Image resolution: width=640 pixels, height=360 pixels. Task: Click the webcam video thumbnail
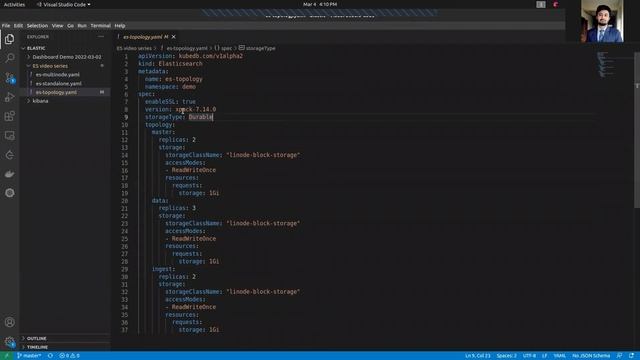click(602, 21)
